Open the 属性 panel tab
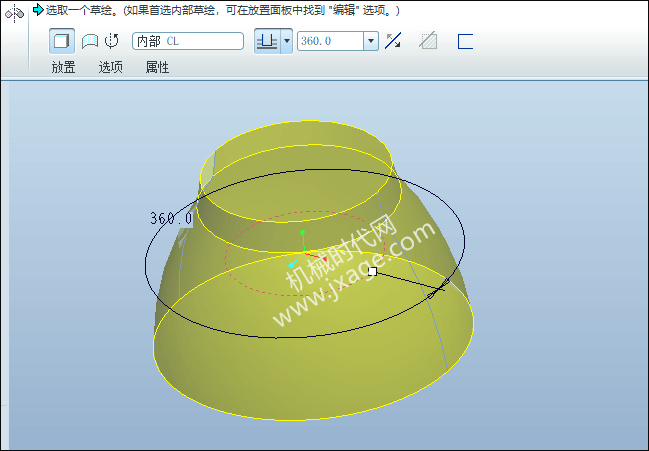Viewport: 649px width, 451px height. click(x=157, y=67)
